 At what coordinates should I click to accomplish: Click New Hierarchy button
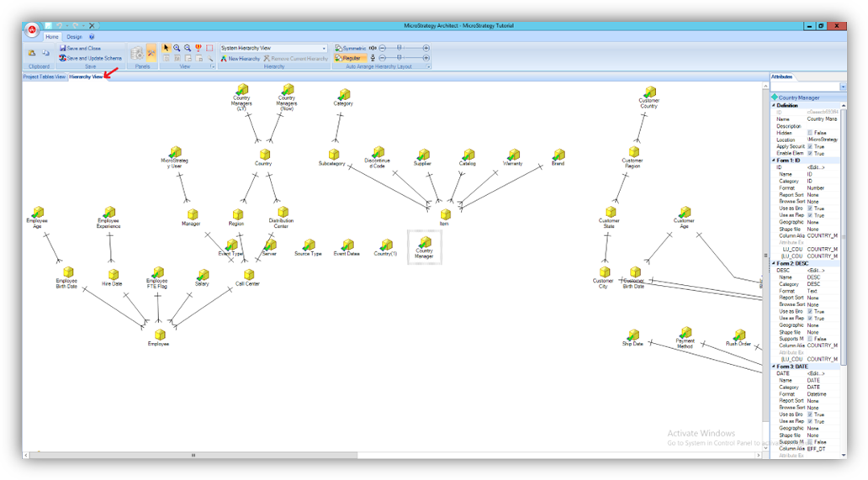coord(241,58)
